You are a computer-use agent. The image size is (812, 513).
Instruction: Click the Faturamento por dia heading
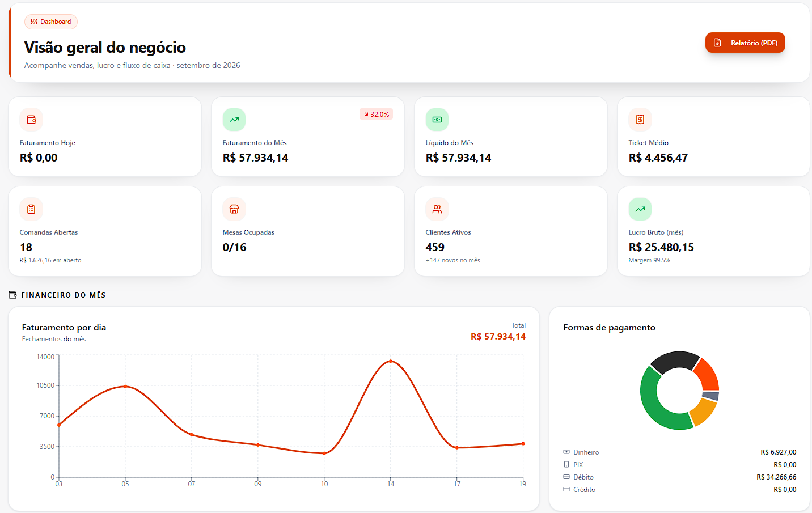coord(64,328)
